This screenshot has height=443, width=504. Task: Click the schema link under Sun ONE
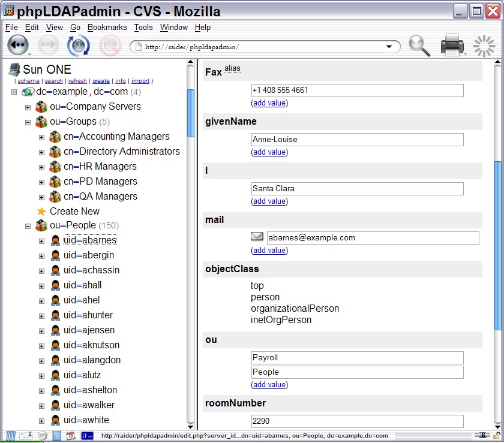click(x=28, y=81)
